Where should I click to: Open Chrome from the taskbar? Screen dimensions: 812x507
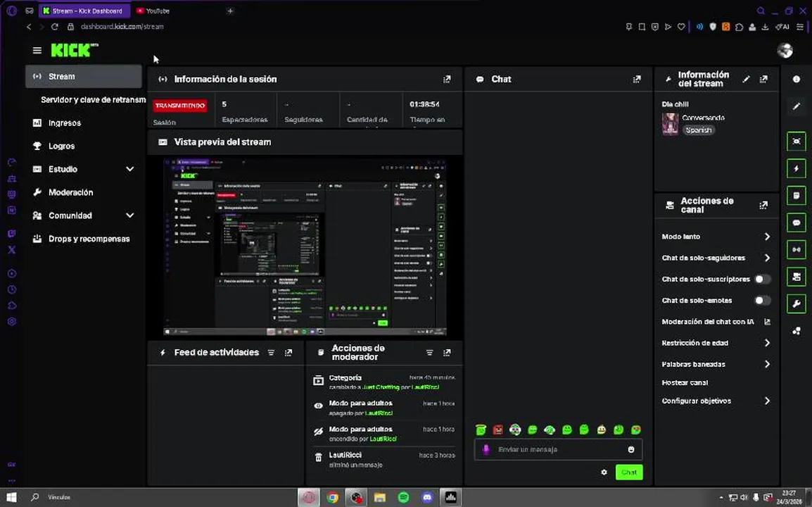coord(332,497)
